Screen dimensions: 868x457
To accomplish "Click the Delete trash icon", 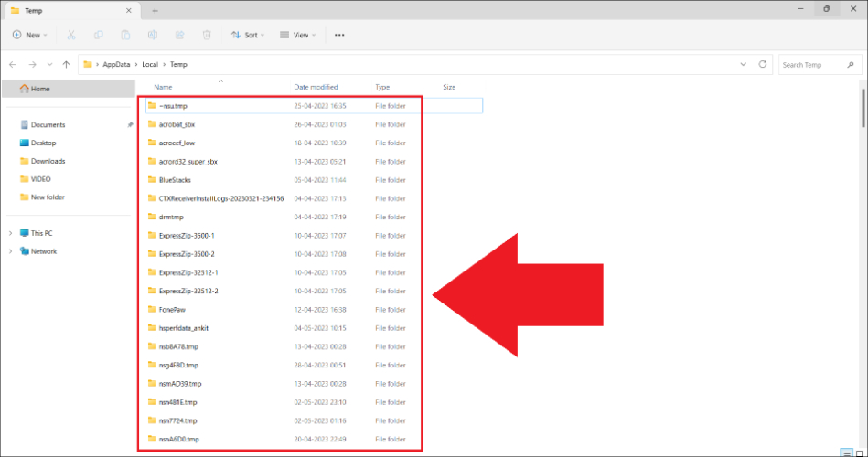I will click(207, 35).
